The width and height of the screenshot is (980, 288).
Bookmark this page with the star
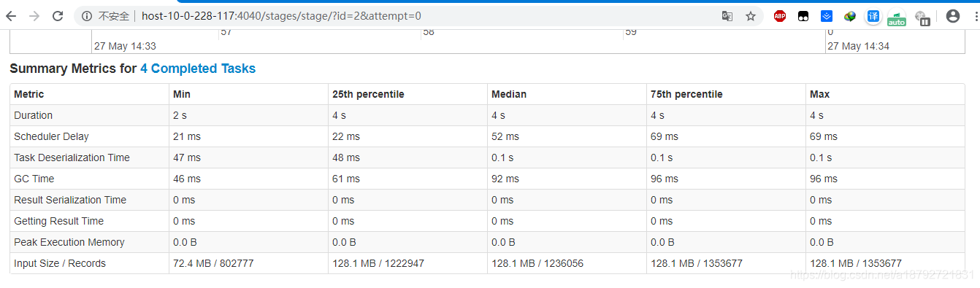(751, 16)
